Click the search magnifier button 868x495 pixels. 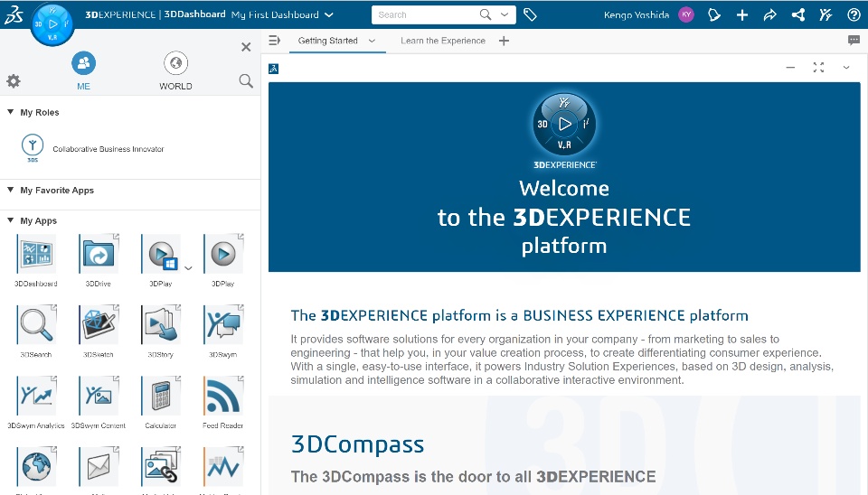[486, 15]
